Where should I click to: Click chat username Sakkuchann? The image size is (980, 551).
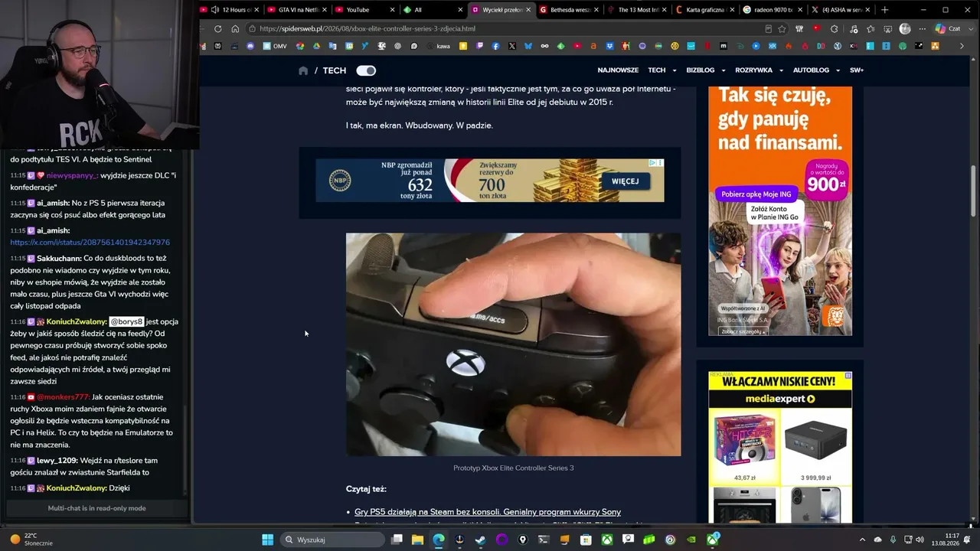pos(59,259)
